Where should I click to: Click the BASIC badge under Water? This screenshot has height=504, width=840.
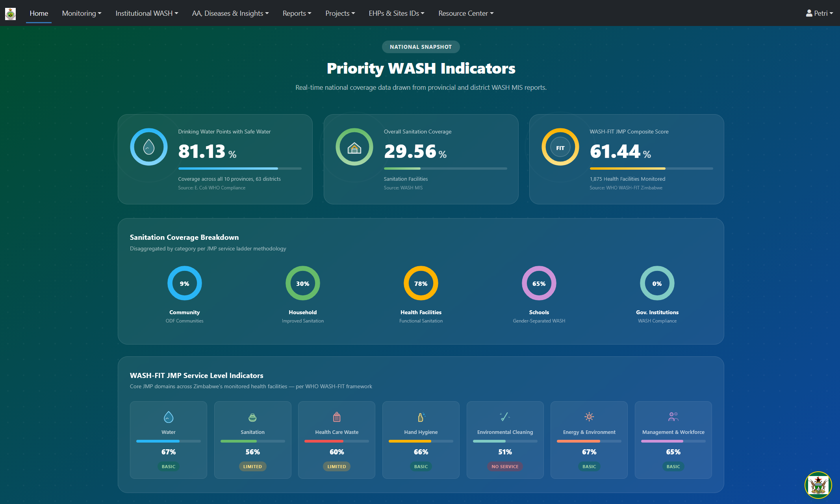[169, 467]
